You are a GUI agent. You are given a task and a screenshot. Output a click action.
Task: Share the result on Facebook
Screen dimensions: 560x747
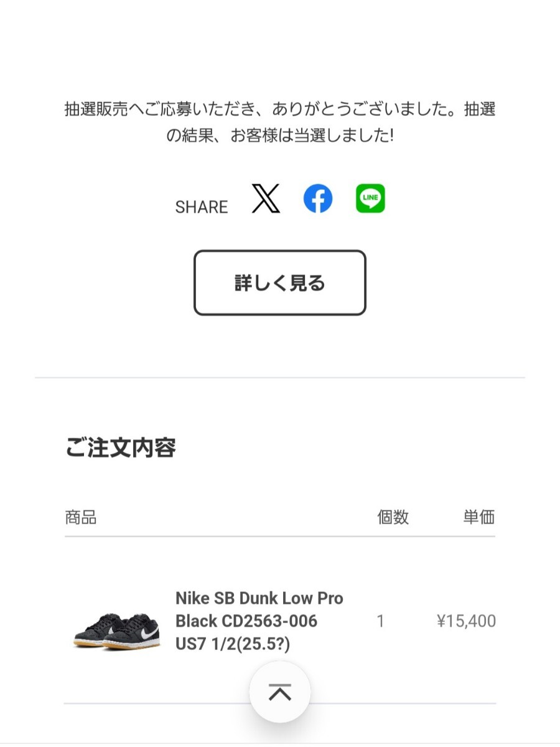tap(318, 199)
